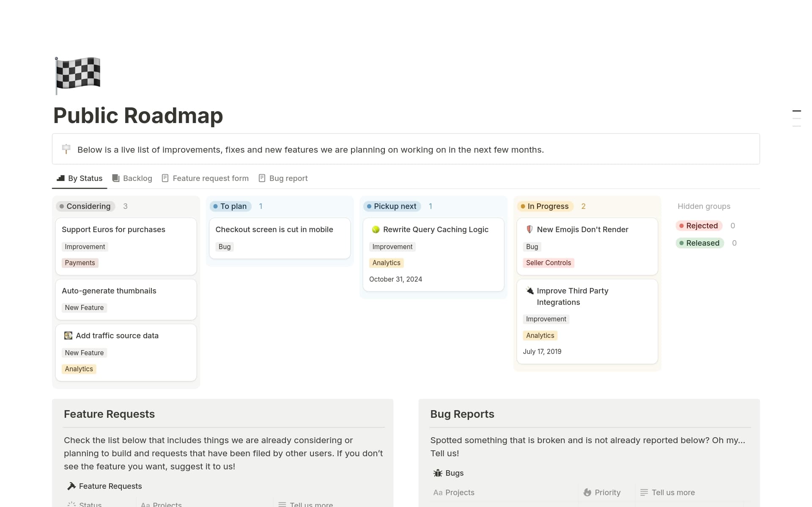
Task: Open the Status column header menu
Action: point(89,504)
